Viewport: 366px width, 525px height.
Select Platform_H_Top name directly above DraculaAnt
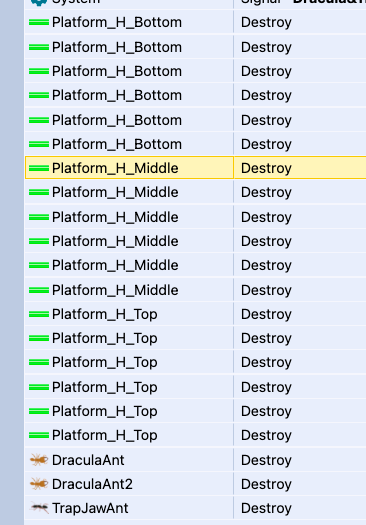click(104, 435)
